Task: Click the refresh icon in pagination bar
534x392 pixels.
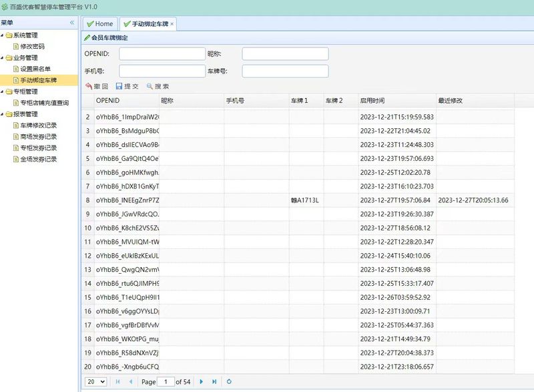Action: point(229,381)
